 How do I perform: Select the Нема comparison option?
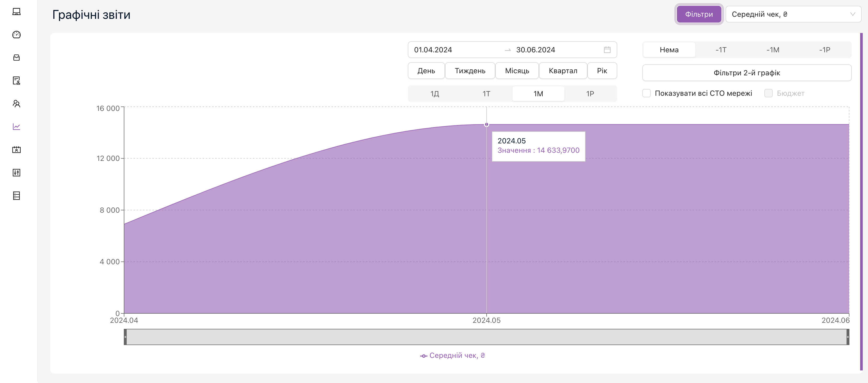(x=669, y=50)
